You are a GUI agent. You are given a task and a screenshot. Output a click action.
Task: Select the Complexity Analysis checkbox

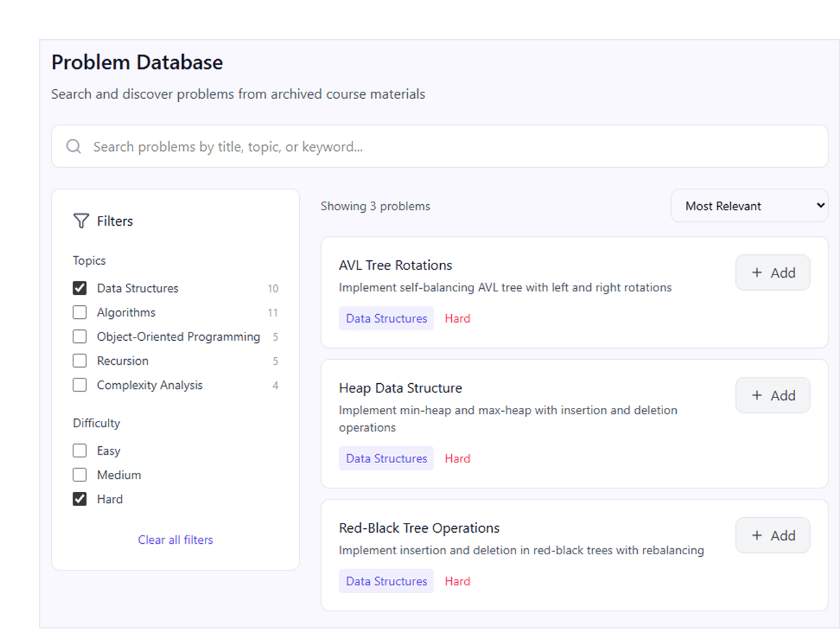(x=80, y=385)
